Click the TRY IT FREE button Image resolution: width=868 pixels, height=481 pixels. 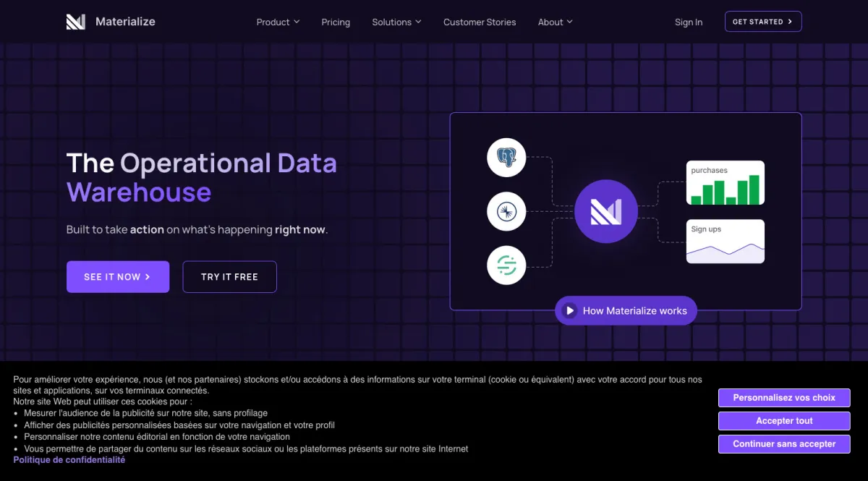(229, 277)
